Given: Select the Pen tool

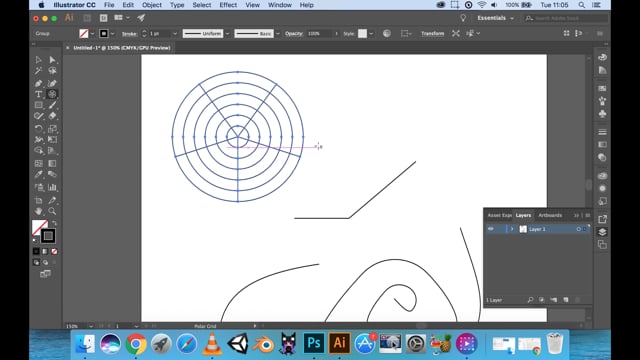Looking at the screenshot, I should click(x=38, y=83).
